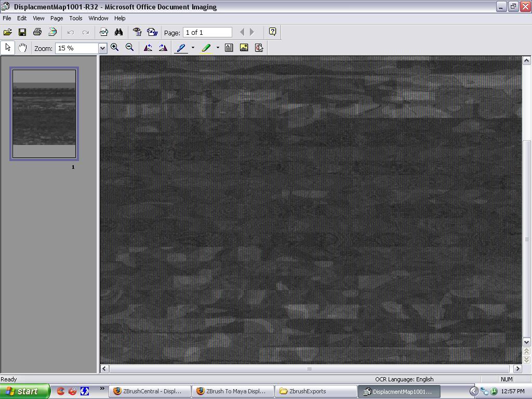Activate the Select arrow tool

tap(7, 48)
